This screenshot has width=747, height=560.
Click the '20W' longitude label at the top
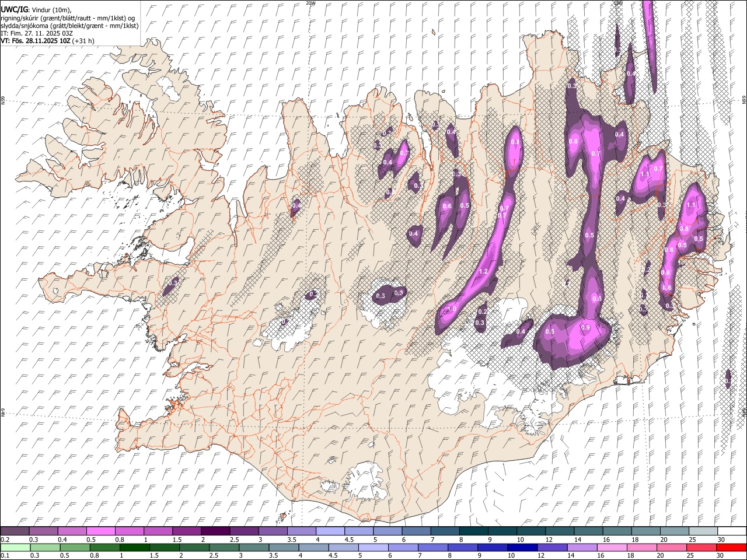click(311, 3)
